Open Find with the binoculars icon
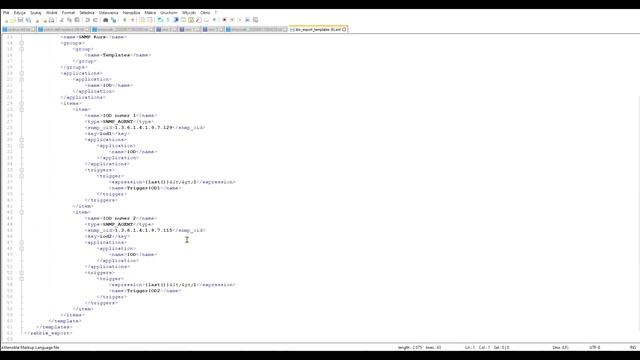This screenshot has width=640, height=360. [x=105, y=20]
